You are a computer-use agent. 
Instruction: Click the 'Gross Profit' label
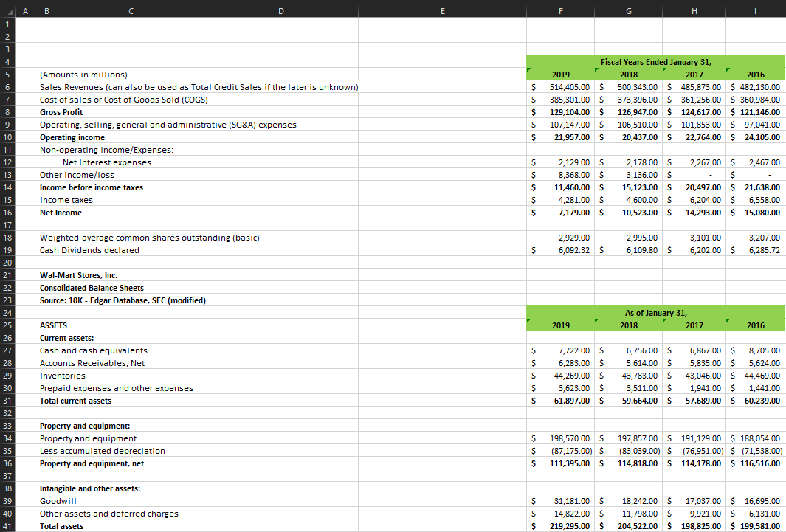coord(61,112)
